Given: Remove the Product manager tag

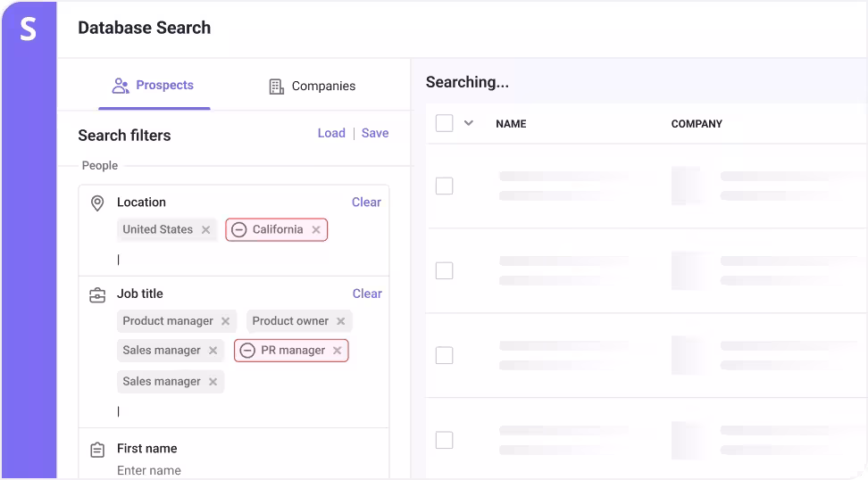Looking at the screenshot, I should (x=225, y=321).
